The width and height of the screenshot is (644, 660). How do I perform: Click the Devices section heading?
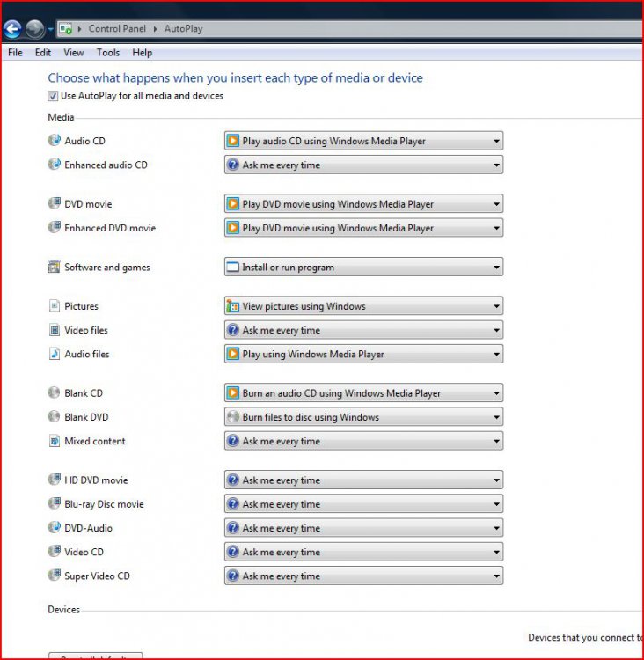(x=63, y=610)
